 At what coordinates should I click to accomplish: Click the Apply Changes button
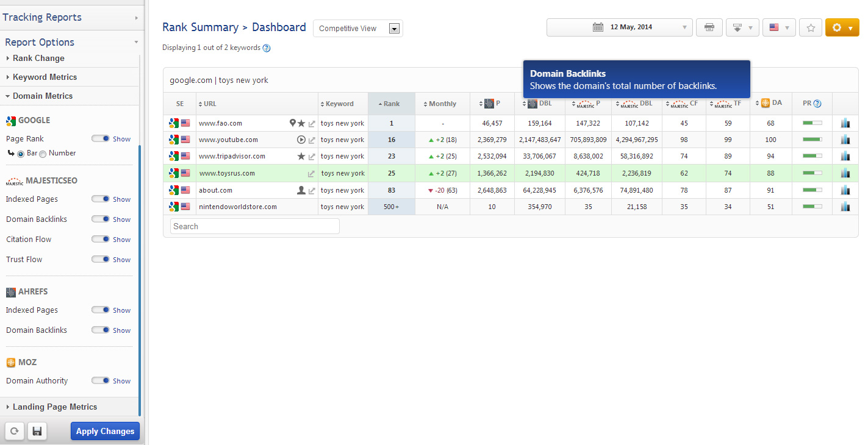pos(105,431)
